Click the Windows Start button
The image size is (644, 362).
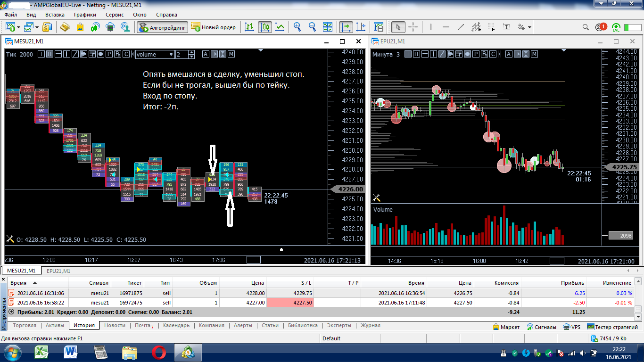[12, 352]
